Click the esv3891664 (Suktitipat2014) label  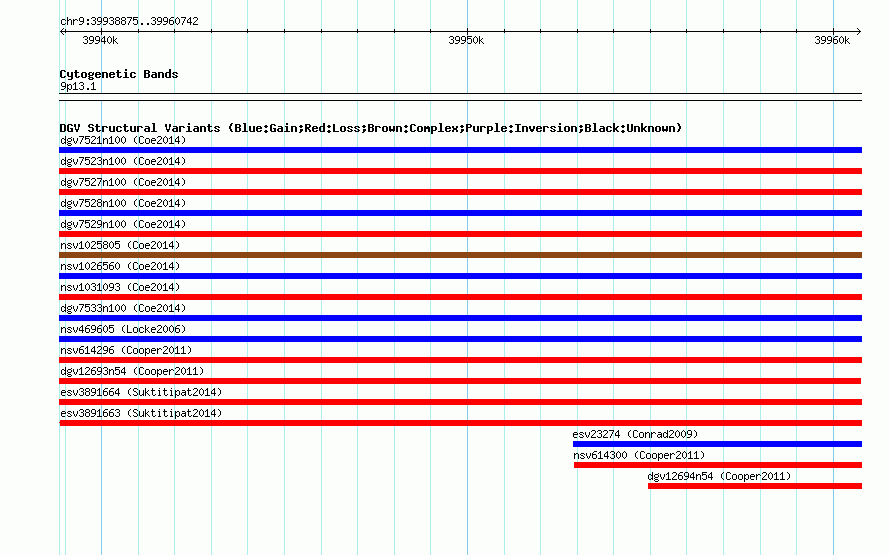pos(141,392)
